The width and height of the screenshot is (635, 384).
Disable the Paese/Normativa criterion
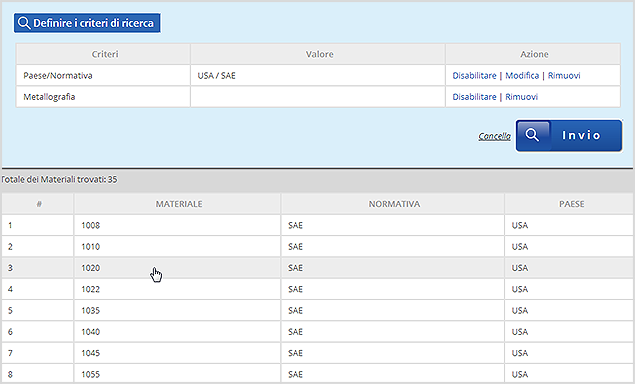pos(474,76)
